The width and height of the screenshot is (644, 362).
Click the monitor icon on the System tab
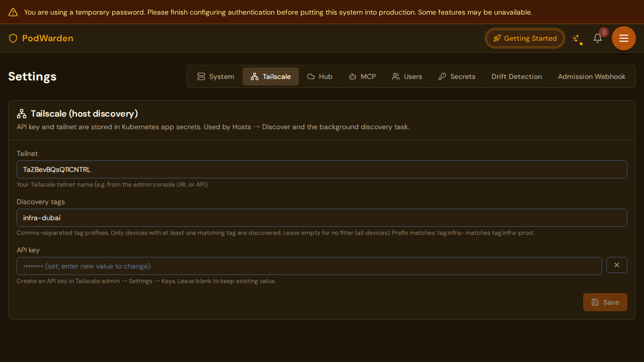click(201, 76)
